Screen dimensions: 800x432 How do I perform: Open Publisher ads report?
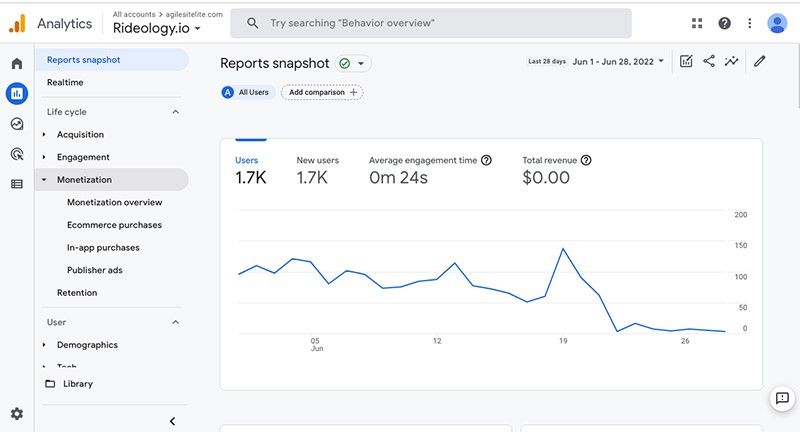point(94,270)
